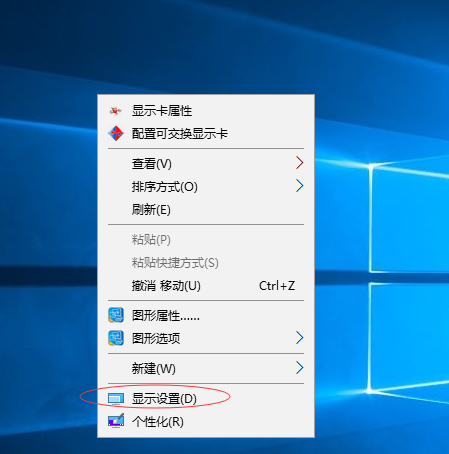Open the 新建(W) entry label

[x=154, y=368]
